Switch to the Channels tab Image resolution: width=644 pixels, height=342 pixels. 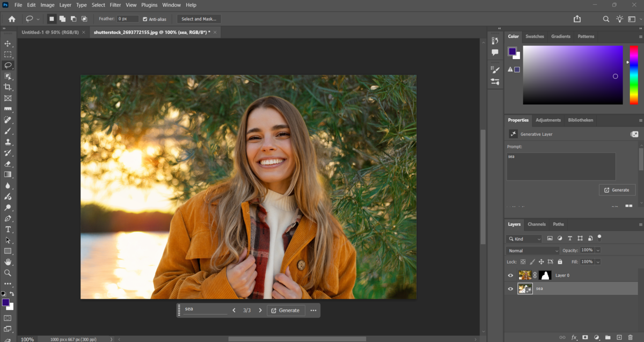click(537, 224)
